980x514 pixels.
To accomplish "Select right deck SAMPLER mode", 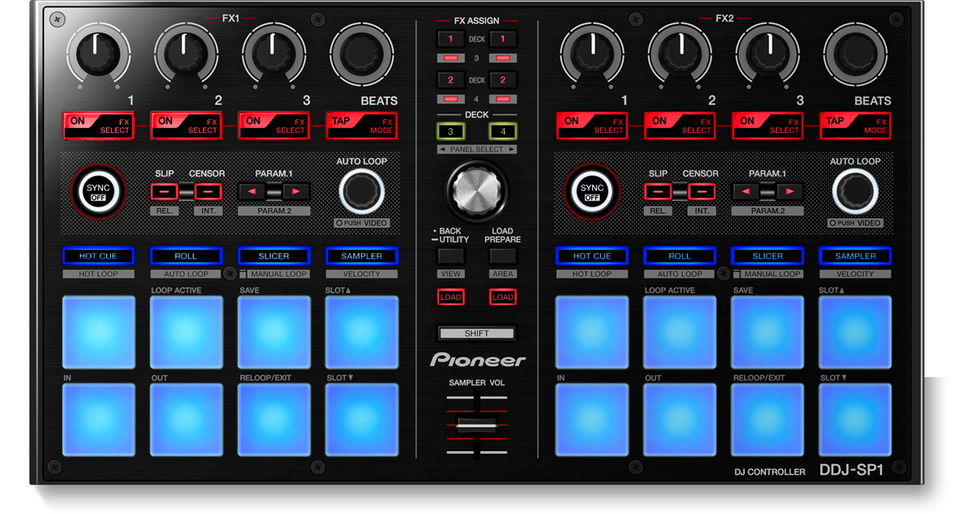I will [856, 256].
